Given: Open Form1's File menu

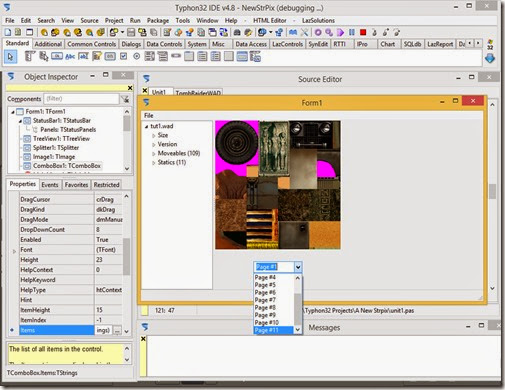Looking at the screenshot, I should pos(149,115).
